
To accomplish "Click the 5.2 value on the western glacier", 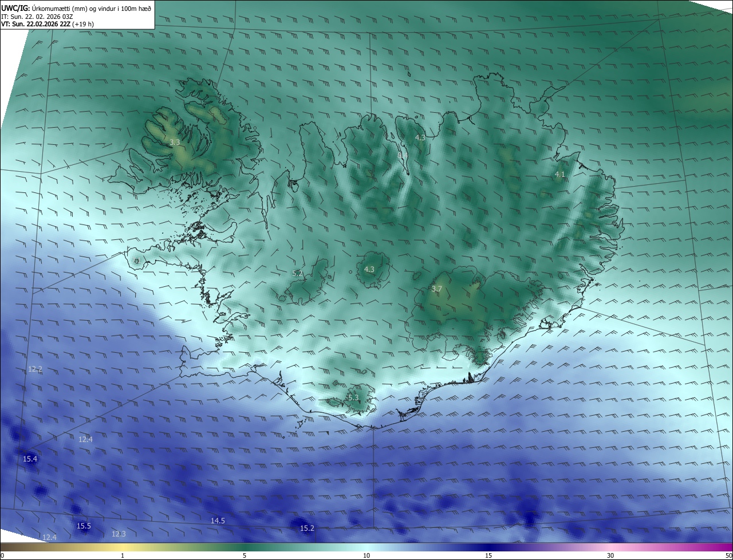I will pos(297,274).
